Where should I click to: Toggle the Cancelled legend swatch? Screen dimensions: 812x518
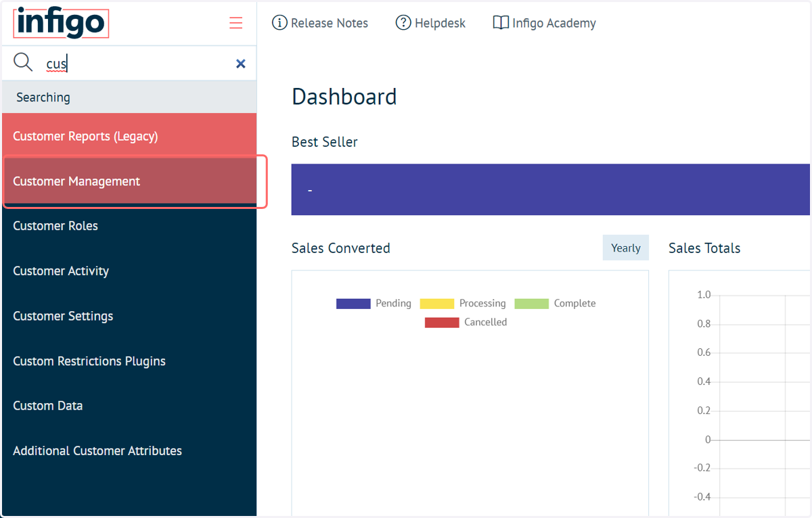point(442,323)
